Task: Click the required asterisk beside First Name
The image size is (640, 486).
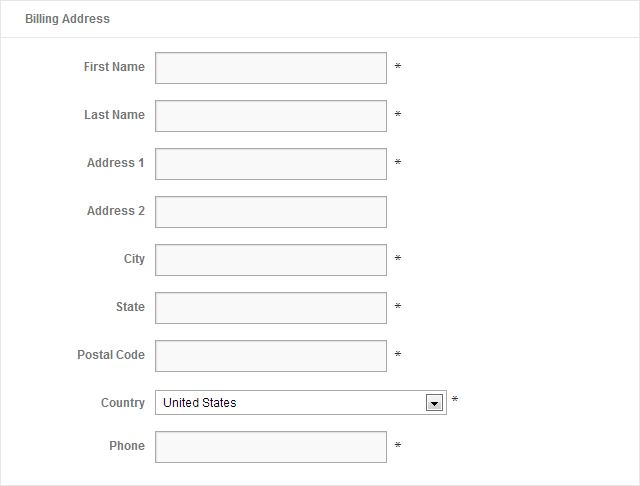Action: [x=398, y=67]
